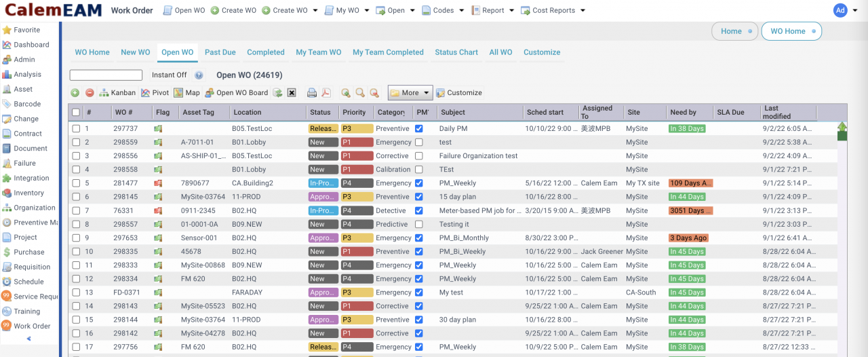Toggle the PM checkbox for Failure Organization test row
The height and width of the screenshot is (357, 868).
point(419,156)
